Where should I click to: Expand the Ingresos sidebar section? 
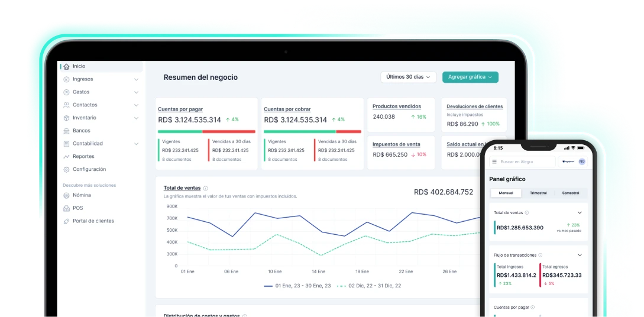[x=136, y=79]
